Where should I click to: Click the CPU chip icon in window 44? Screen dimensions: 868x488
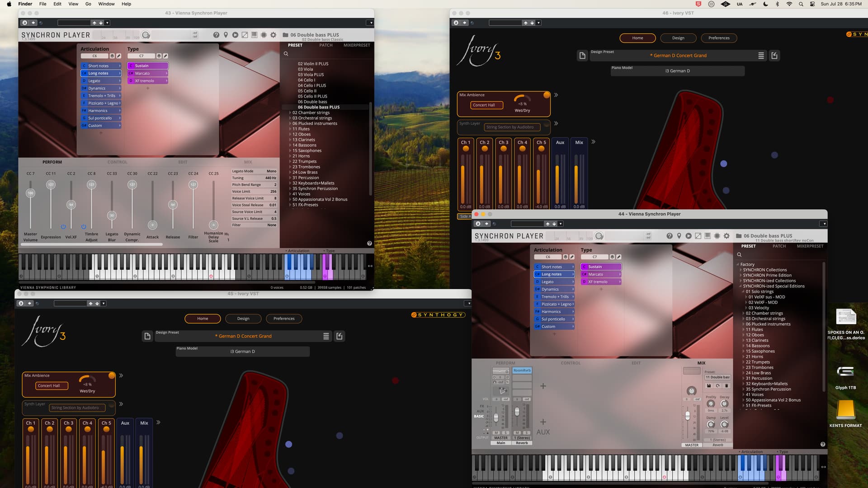point(717,236)
